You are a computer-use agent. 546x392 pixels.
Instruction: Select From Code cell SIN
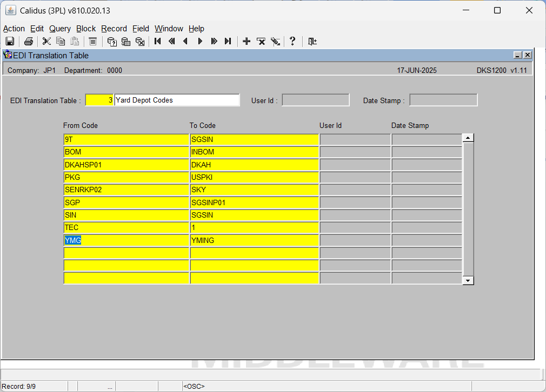click(126, 215)
